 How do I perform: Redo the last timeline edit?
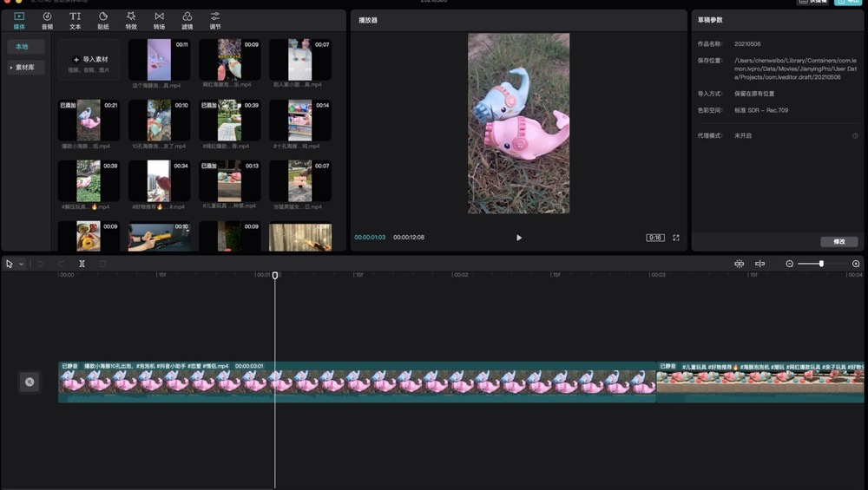(x=61, y=264)
